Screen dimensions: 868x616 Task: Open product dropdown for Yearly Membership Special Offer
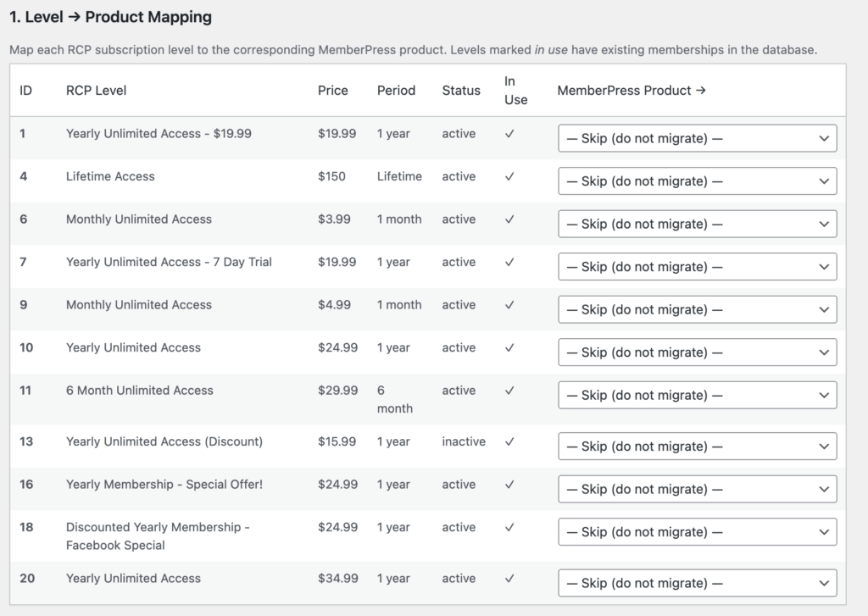[697, 489]
